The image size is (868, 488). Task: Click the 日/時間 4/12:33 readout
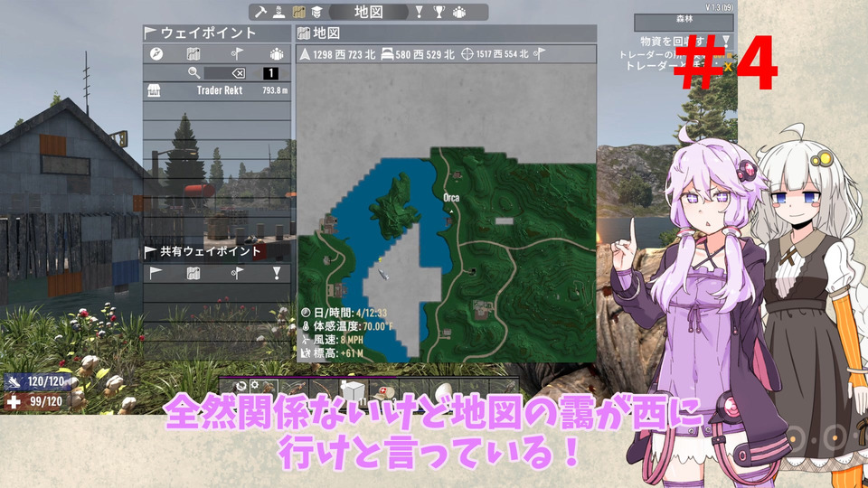pyautogui.click(x=344, y=313)
